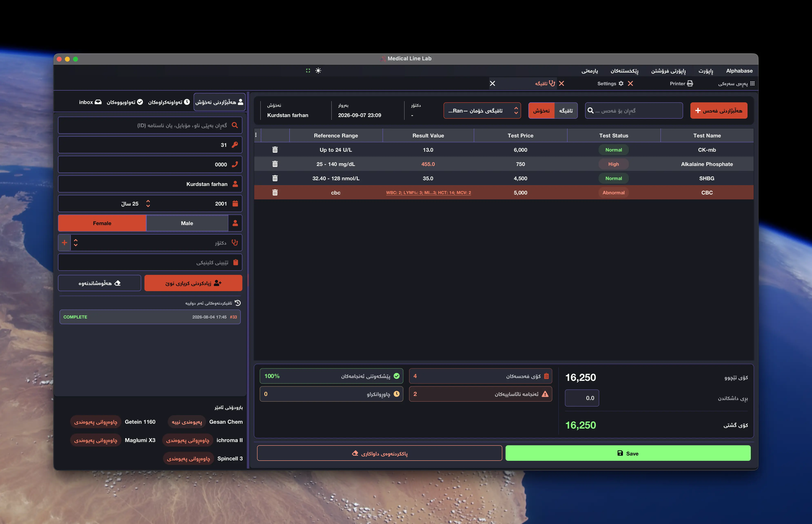Click the Spincell 3 connection status badge

(189, 459)
